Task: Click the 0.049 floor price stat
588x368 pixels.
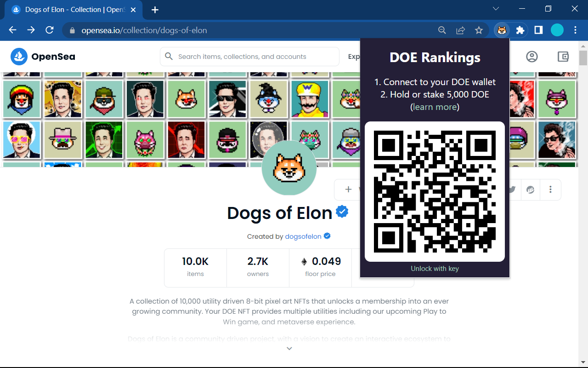Action: click(320, 267)
